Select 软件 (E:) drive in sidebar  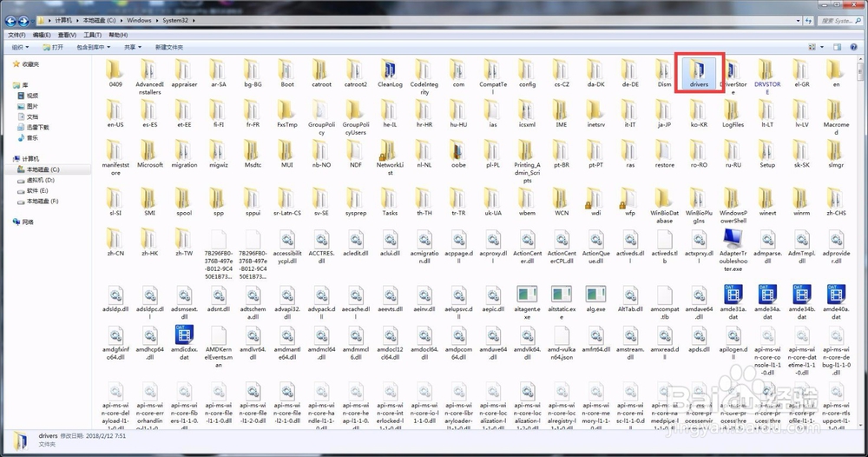(37, 190)
